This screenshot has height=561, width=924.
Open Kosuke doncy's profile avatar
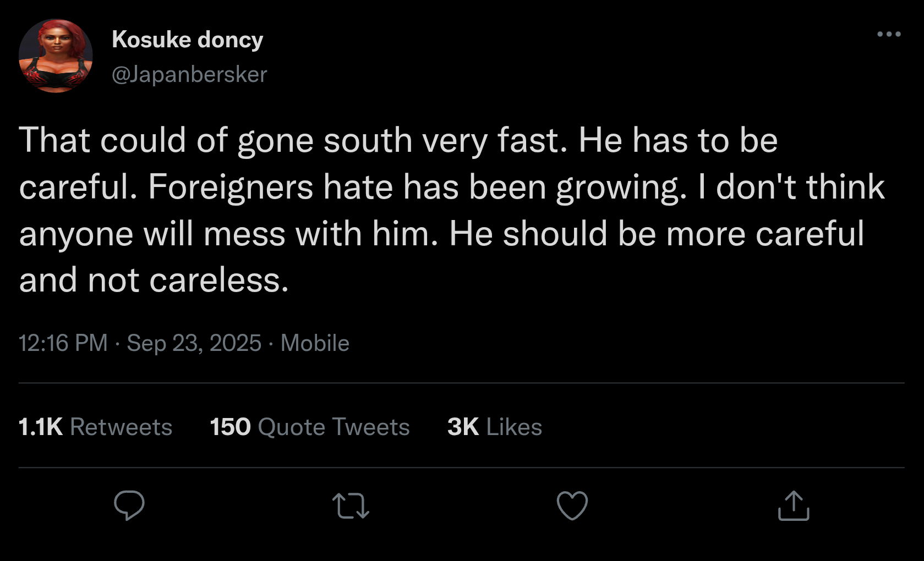point(56,56)
